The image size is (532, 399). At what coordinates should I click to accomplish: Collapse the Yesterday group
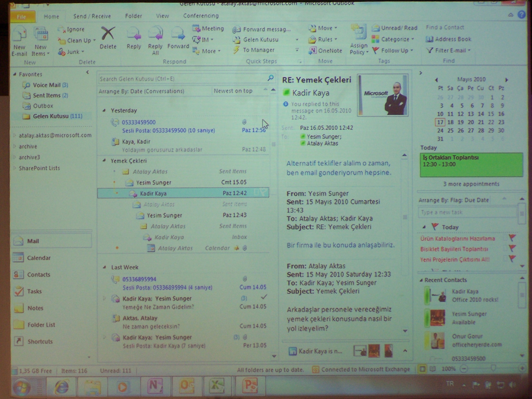tap(104, 110)
